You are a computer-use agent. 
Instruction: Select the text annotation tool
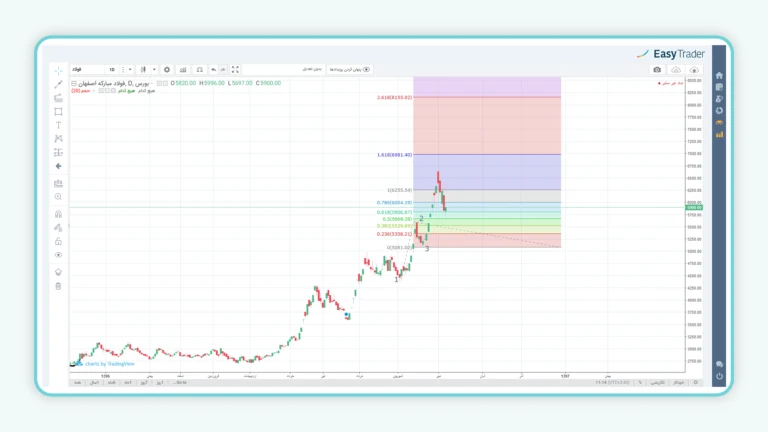point(58,125)
